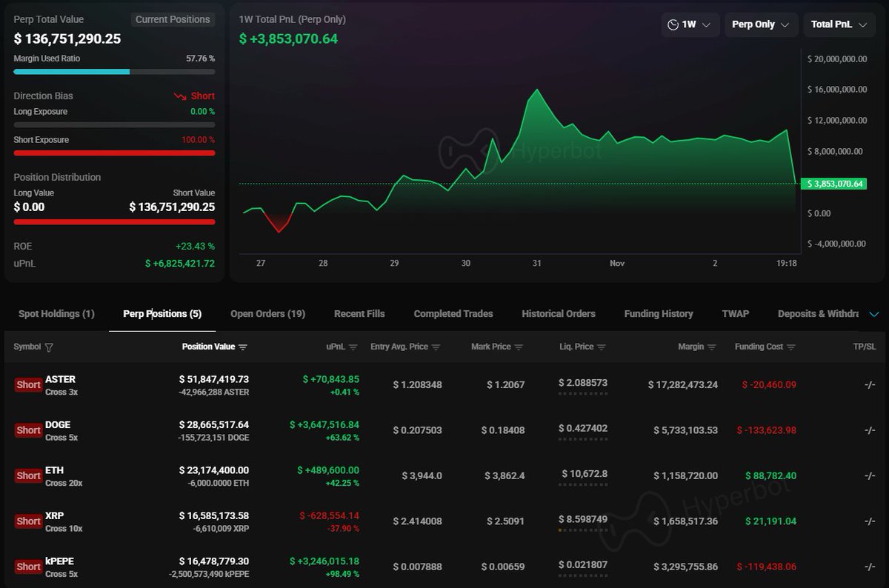
Task: Click the Liq. Price sort icon
Action: click(602, 347)
